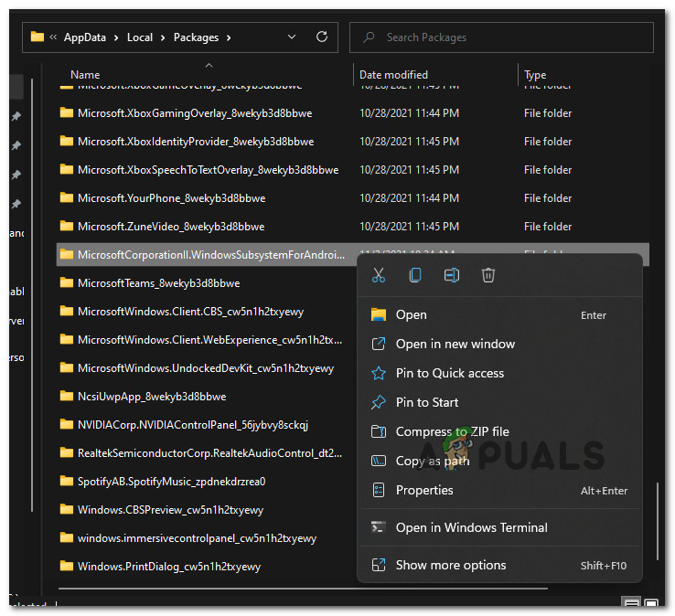Expand chevron after Packages in breadcrumb

click(x=228, y=37)
